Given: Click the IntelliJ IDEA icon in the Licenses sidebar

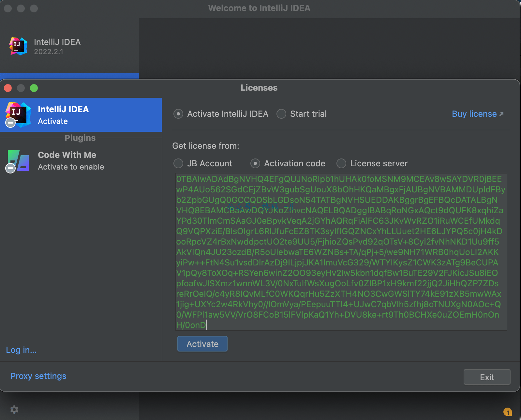Looking at the screenshot, I should [x=18, y=115].
